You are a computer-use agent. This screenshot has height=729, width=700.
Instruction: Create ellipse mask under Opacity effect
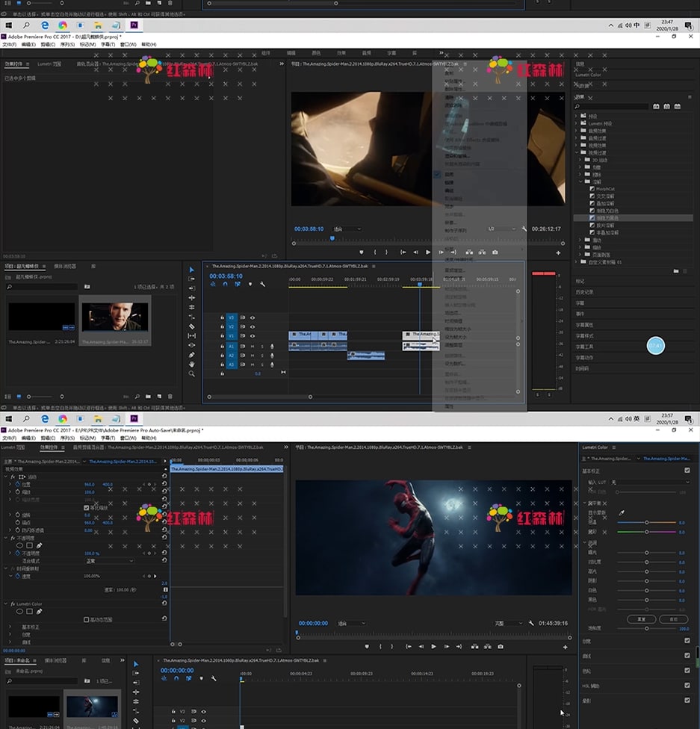(19, 545)
